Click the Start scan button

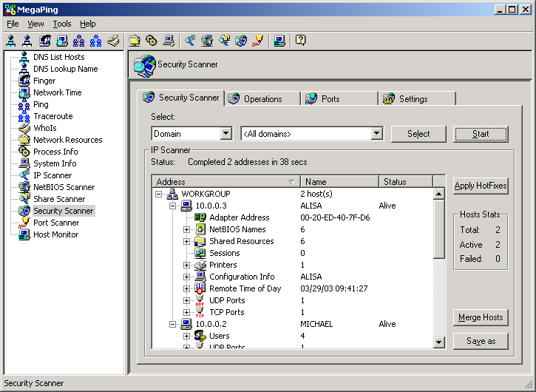[481, 134]
